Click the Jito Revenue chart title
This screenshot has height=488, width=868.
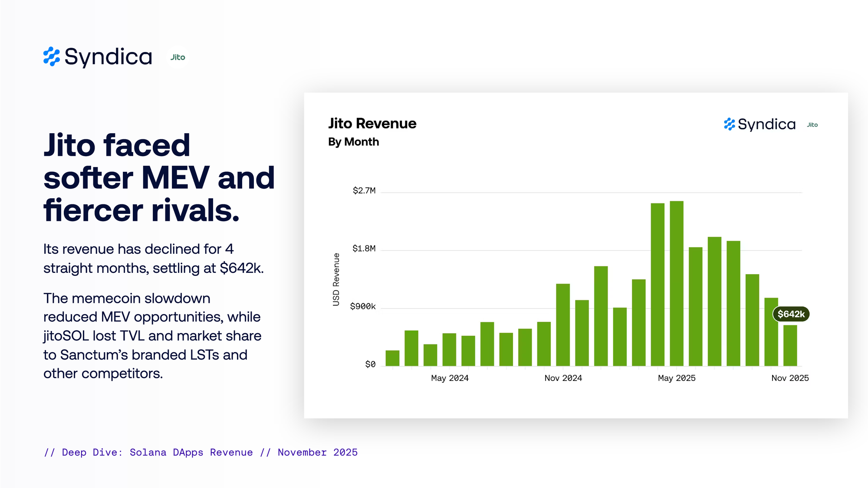[x=372, y=124]
